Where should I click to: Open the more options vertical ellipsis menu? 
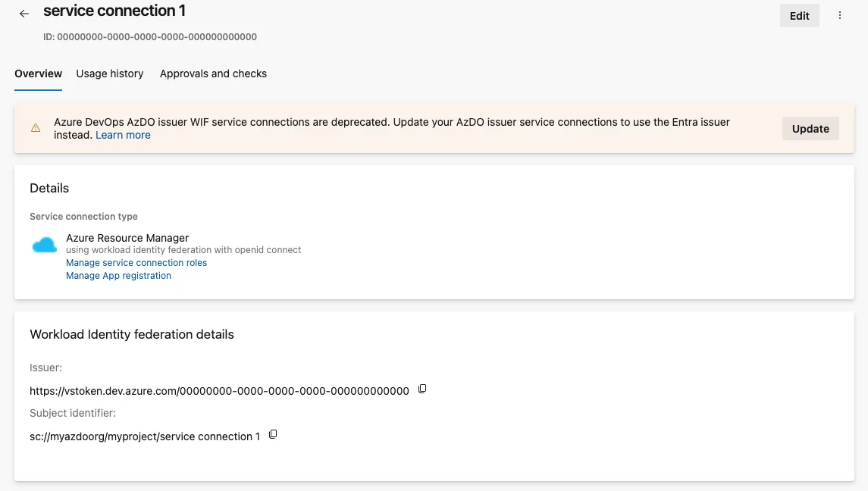tap(840, 15)
